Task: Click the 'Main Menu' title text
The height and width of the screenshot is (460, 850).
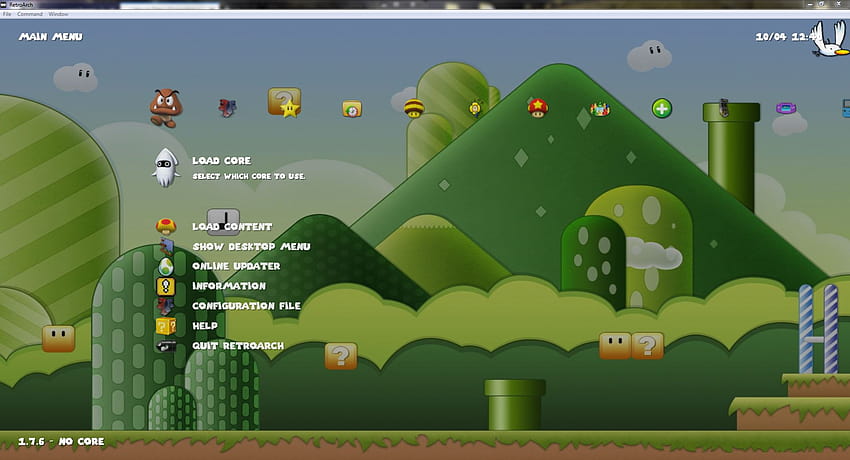Action: click(x=51, y=37)
